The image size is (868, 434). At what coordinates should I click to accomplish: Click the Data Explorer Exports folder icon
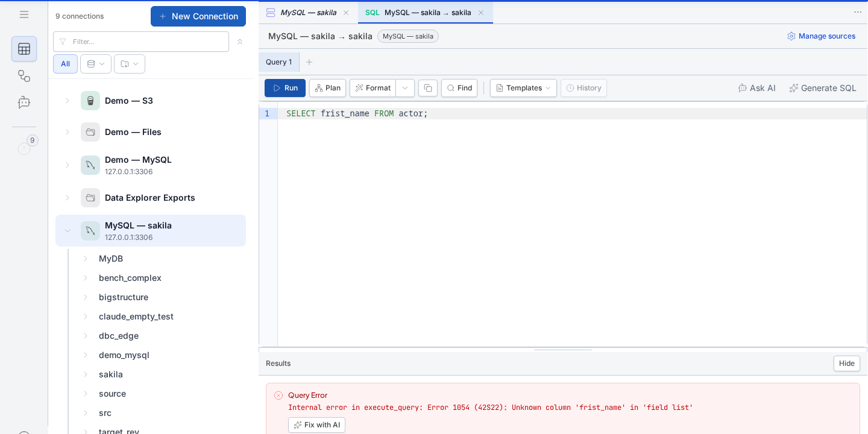pos(90,198)
